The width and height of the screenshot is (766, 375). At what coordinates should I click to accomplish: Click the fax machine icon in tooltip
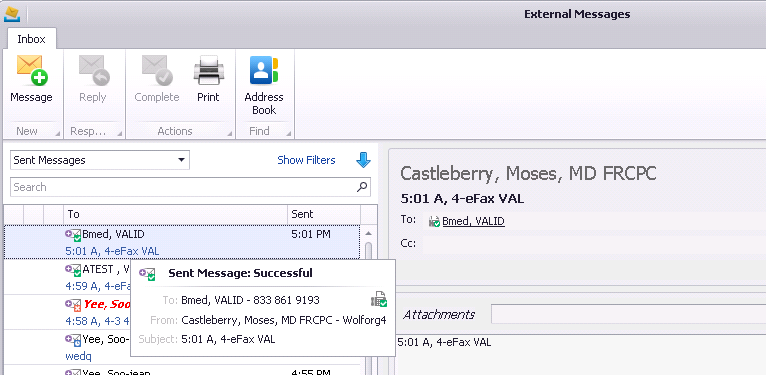click(x=379, y=299)
